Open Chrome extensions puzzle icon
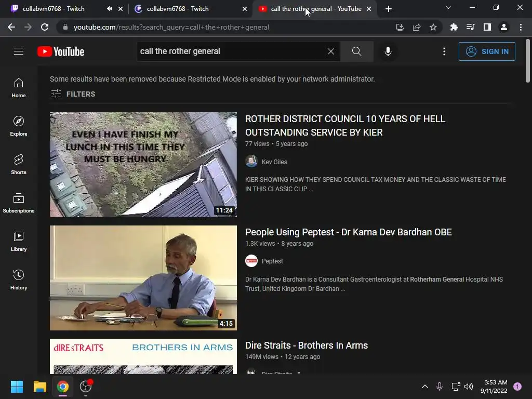 454,27
